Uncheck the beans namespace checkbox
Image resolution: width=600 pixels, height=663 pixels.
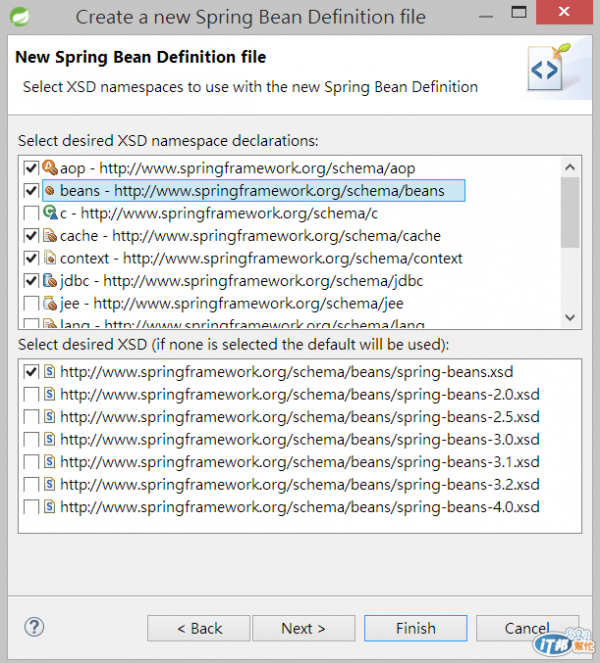pos(31,191)
